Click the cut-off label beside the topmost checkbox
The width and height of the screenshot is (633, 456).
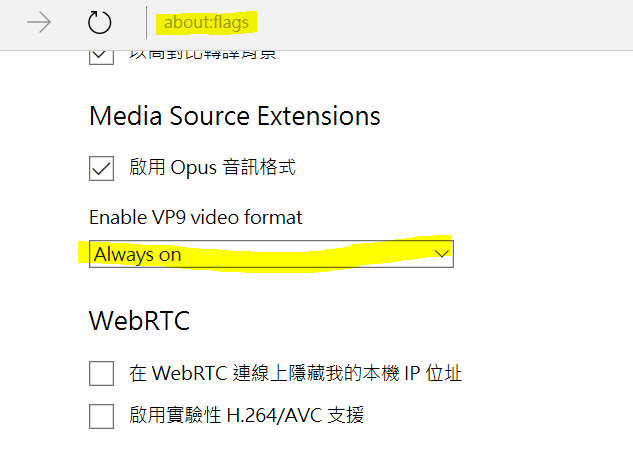[x=203, y=55]
